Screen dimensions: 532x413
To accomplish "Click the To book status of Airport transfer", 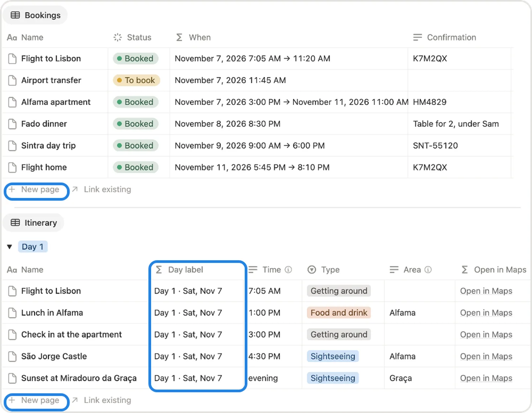I will tap(137, 81).
